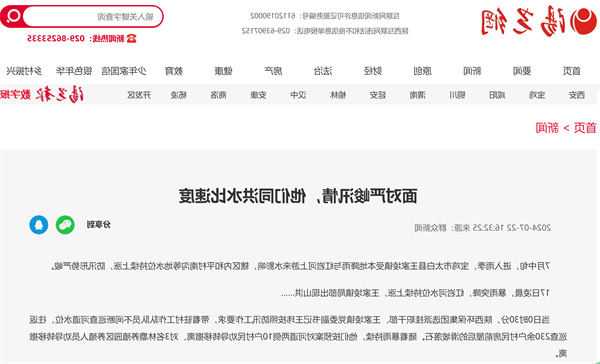Select the 商洛 city link

[218, 95]
